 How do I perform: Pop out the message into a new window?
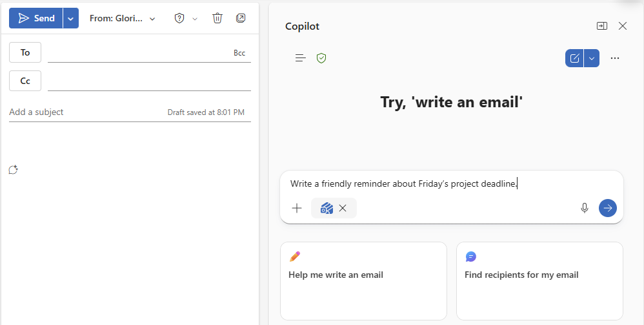pos(241,18)
